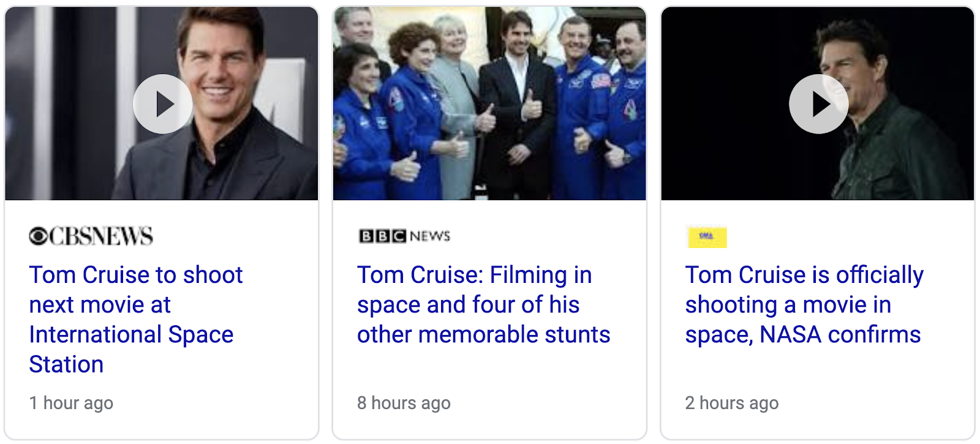Click the BBC News logo
The height and width of the screenshot is (444, 980).
[404, 236]
